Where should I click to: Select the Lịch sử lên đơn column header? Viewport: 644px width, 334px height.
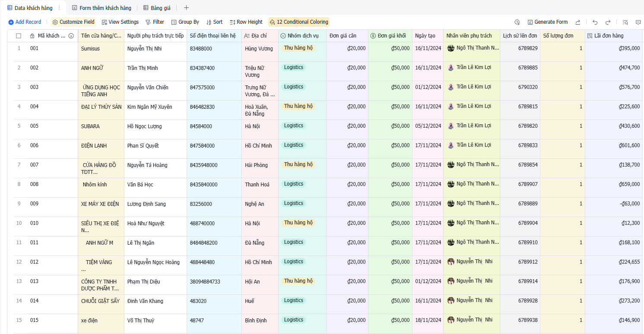tap(520, 36)
